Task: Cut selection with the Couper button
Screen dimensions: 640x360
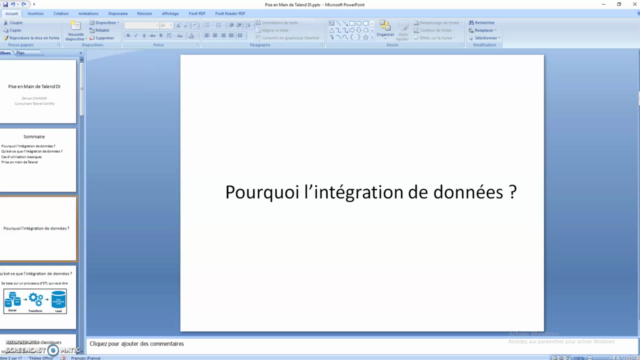Action: pos(13,23)
